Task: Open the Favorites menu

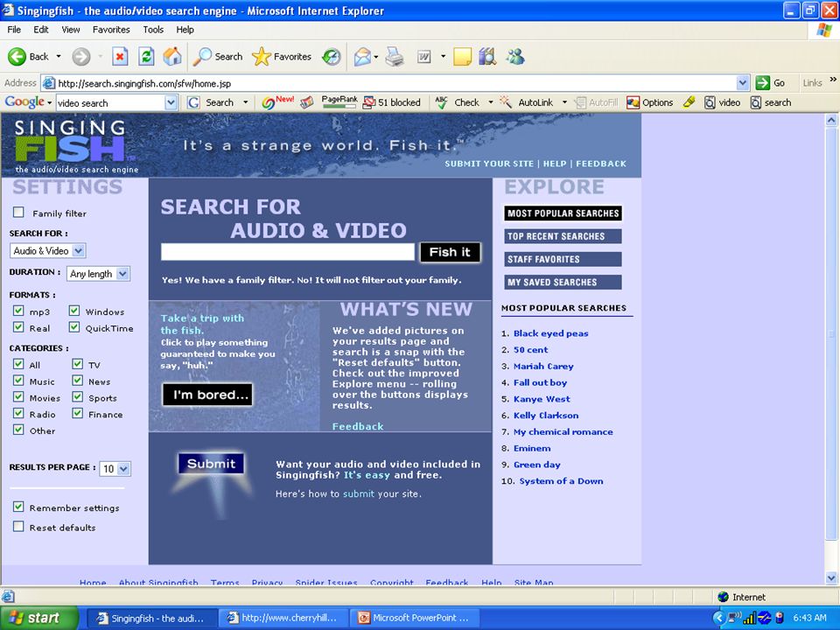Action: [111, 30]
